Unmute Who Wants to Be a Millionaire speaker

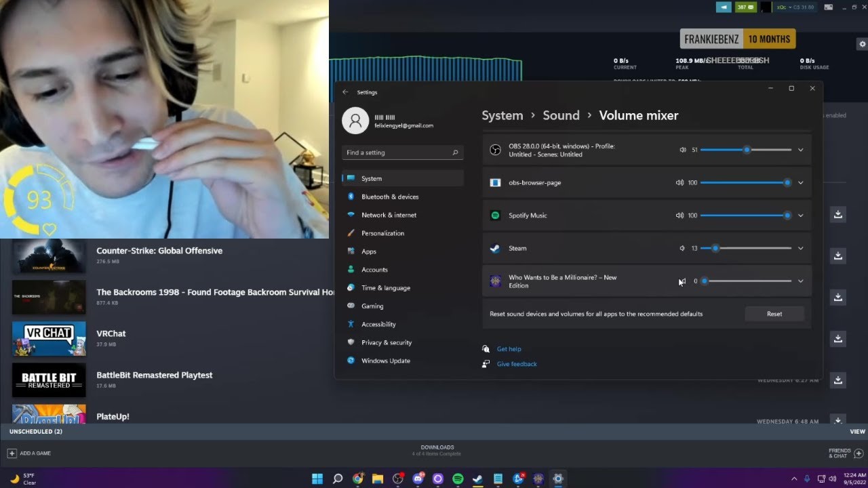pos(682,281)
